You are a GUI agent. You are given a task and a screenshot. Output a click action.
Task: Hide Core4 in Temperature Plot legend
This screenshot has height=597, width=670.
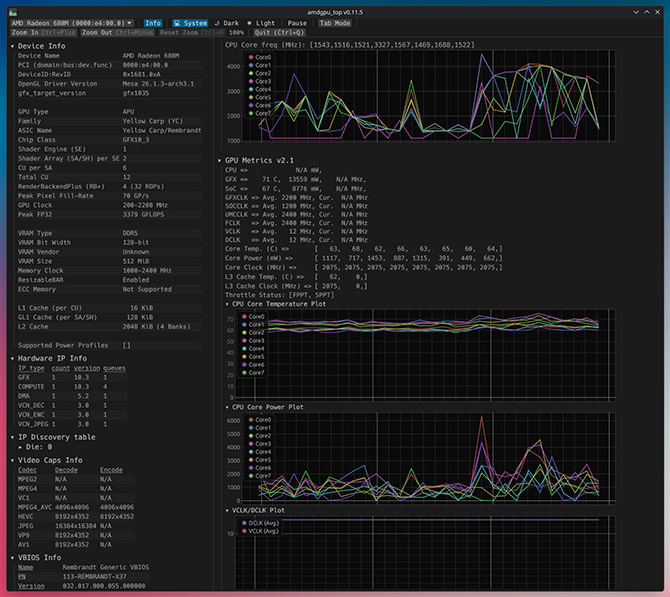(253, 349)
